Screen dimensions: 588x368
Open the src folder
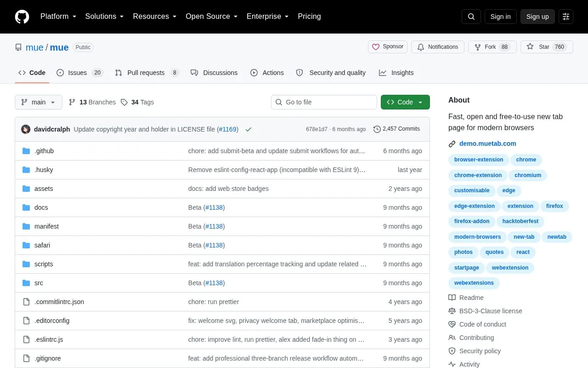coord(39,283)
